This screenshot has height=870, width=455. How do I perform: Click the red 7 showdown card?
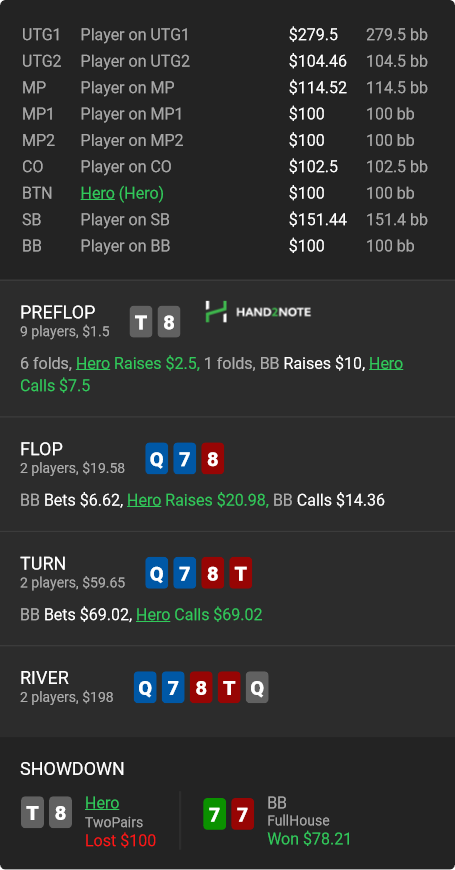(242, 814)
